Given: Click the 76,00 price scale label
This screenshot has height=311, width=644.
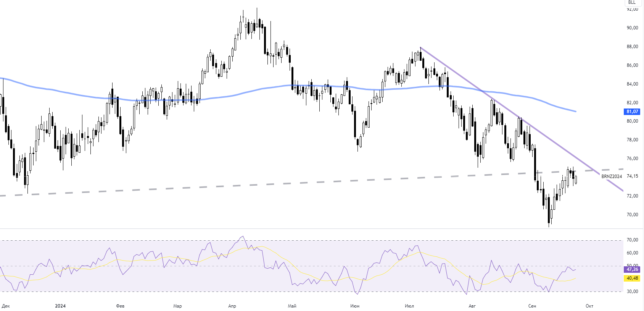Looking at the screenshot, I should tap(632, 159).
